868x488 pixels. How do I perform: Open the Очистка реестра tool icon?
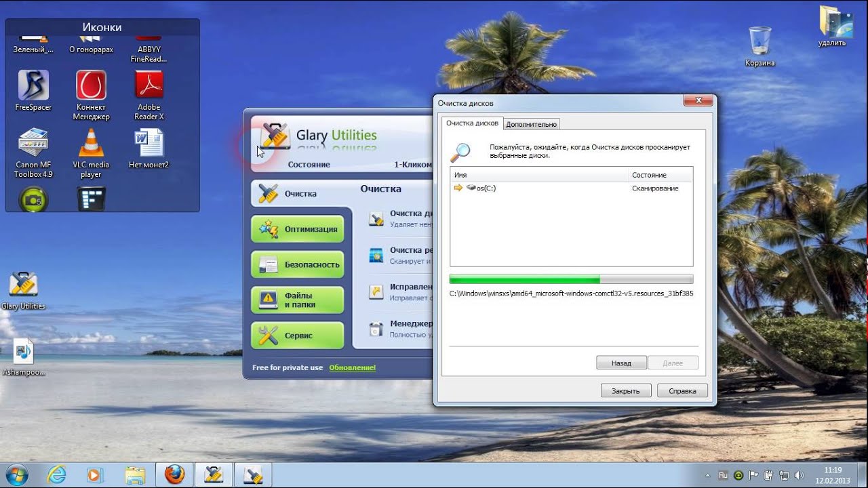point(376,256)
